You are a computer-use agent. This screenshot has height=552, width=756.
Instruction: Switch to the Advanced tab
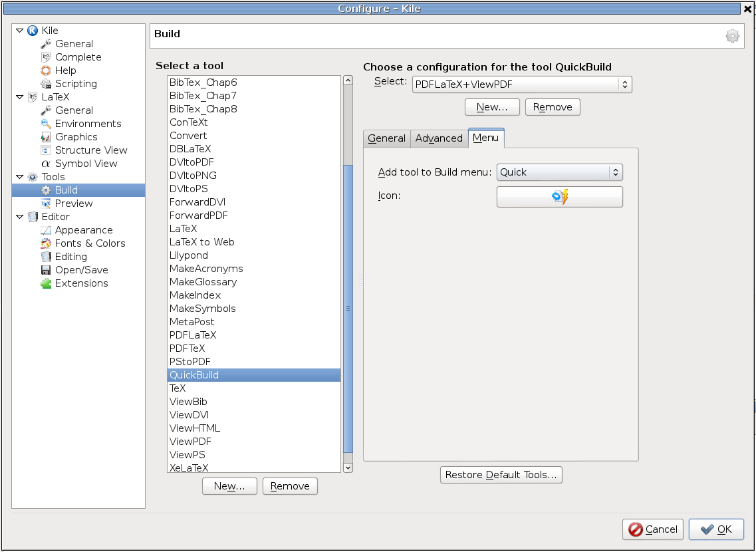click(439, 138)
